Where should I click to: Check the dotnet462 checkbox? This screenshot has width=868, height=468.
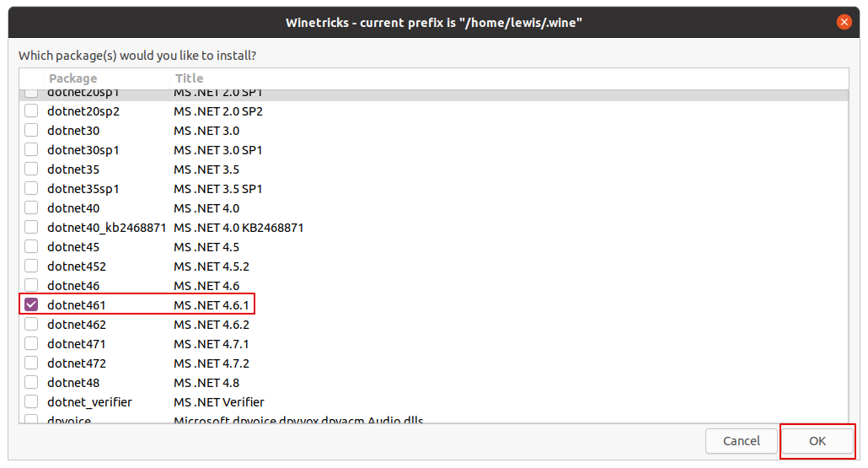click(31, 324)
